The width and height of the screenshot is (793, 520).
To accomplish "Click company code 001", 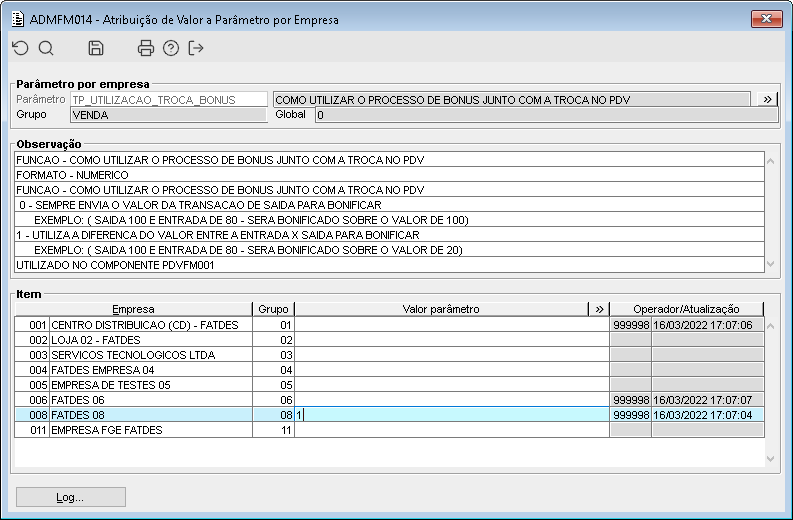I will pyautogui.click(x=32, y=325).
